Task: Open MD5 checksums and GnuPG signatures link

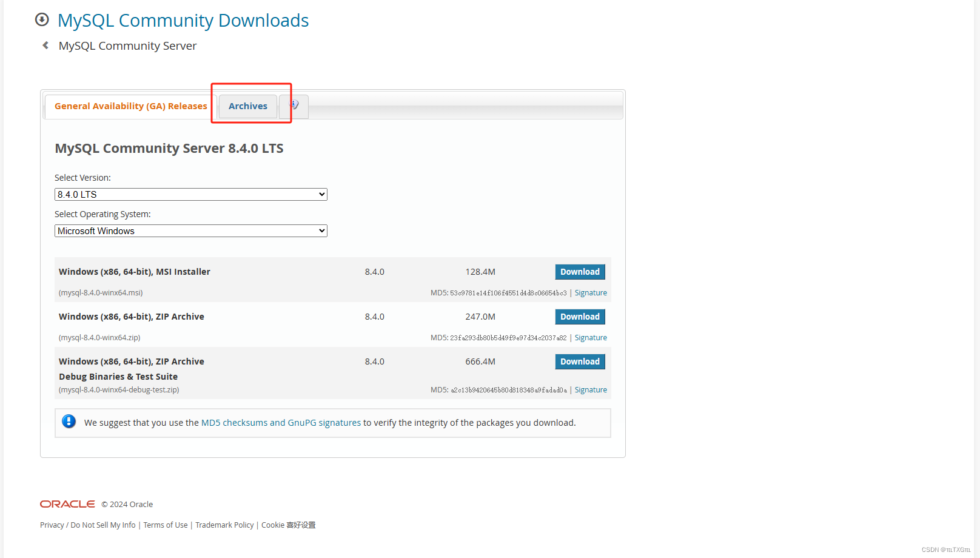Action: tap(281, 423)
